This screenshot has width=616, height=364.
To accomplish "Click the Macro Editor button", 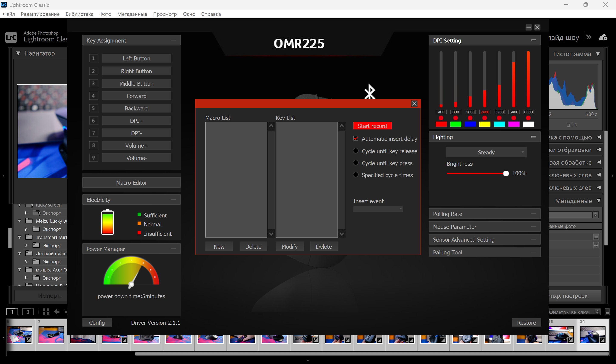I will (131, 183).
